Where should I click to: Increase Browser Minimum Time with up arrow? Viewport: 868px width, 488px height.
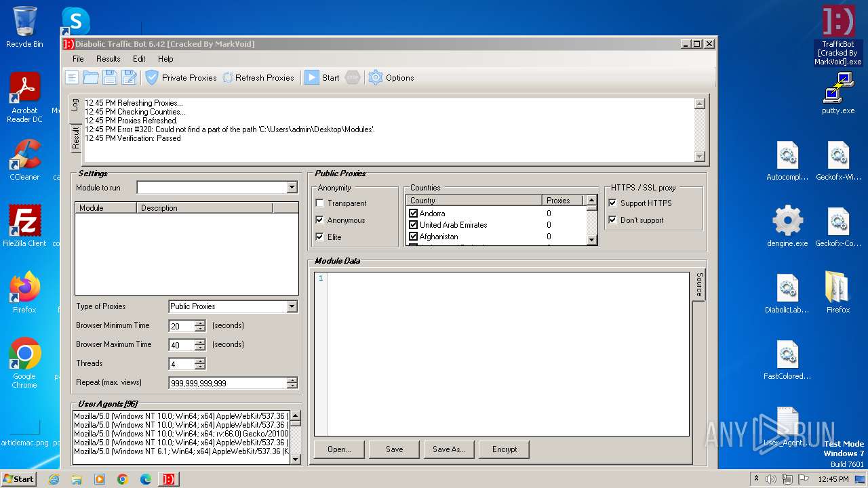(200, 323)
